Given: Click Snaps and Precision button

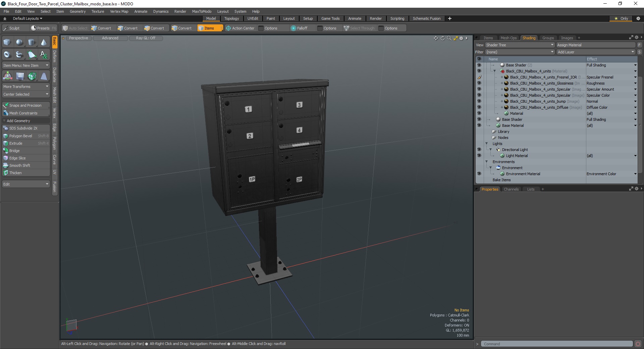Looking at the screenshot, I should (26, 105).
